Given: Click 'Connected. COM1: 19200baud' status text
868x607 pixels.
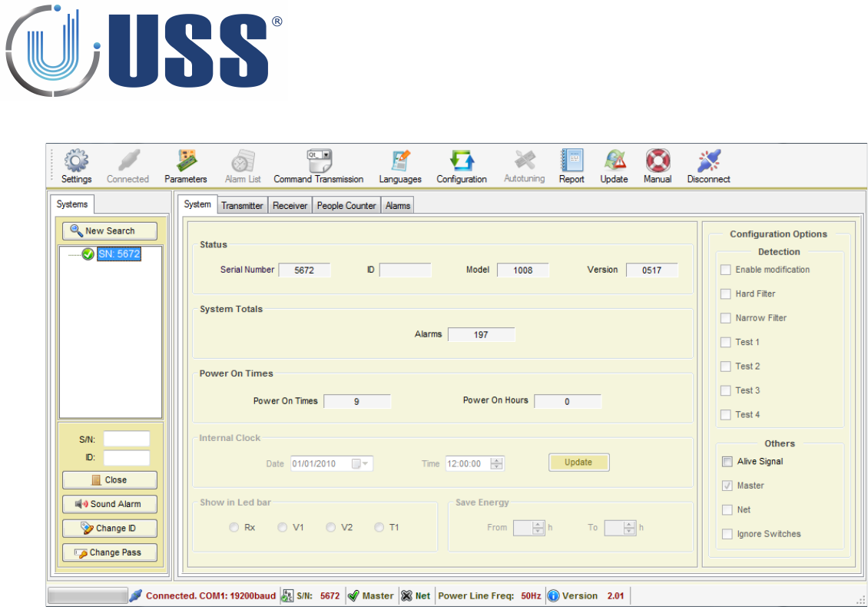Looking at the screenshot, I should click(x=211, y=596).
